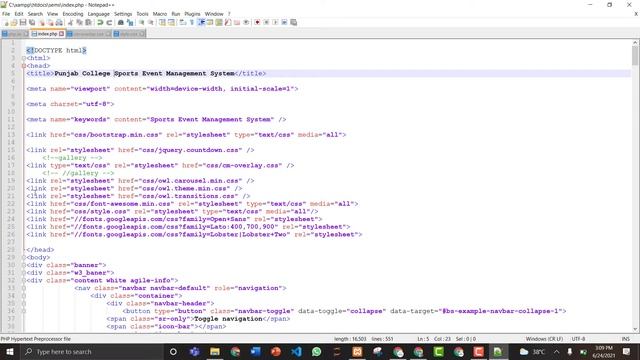Open Folder as Workspace icon
This screenshot has width=640, height=360.
tap(237, 22)
